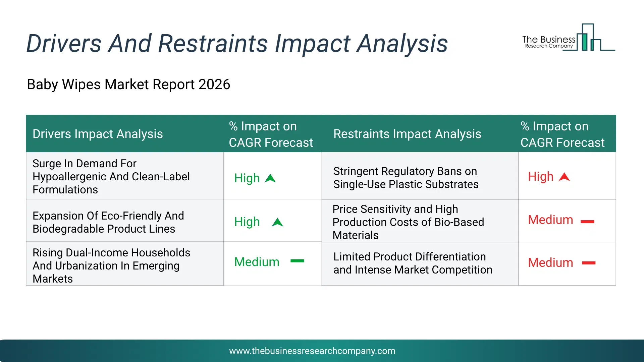Image resolution: width=644 pixels, height=362 pixels.
Task: Select the slide title 'Drivers And Restraints Impact Analysis'
Action: 237,44
